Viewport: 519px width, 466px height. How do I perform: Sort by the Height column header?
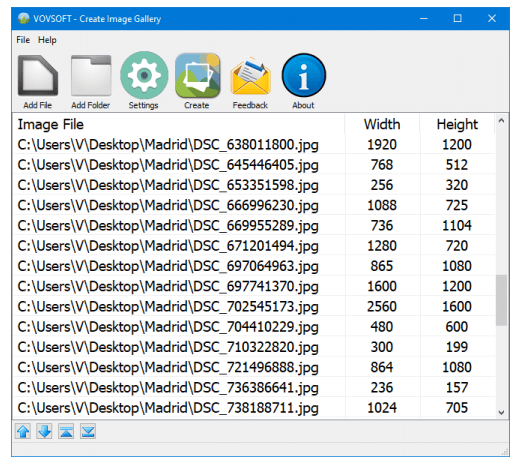coord(457,124)
